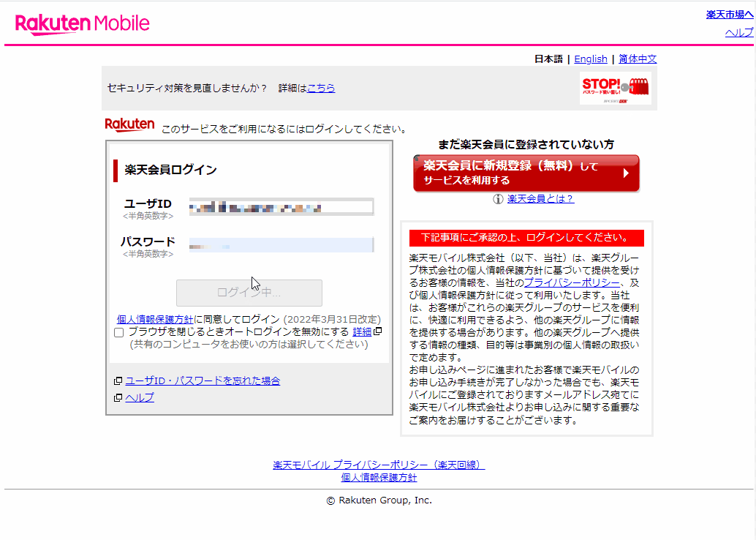Open security details こちら link
The image size is (756, 540).
(x=321, y=89)
